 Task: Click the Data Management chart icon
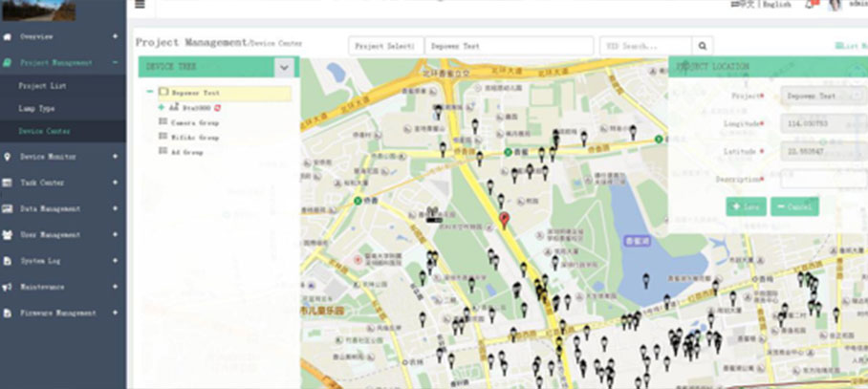coord(8,208)
